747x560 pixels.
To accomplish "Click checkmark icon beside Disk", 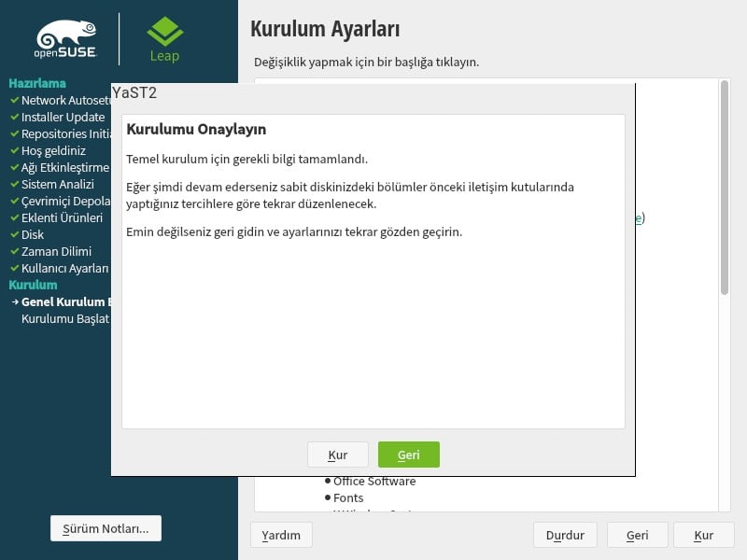I will [x=15, y=234].
